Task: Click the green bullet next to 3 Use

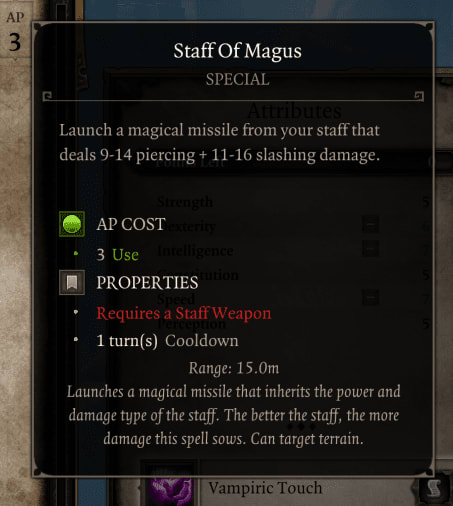Action: 76,254
